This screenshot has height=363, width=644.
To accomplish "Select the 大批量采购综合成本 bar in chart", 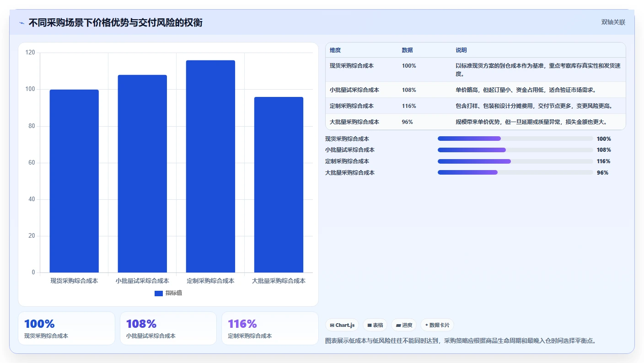I will [x=279, y=185].
